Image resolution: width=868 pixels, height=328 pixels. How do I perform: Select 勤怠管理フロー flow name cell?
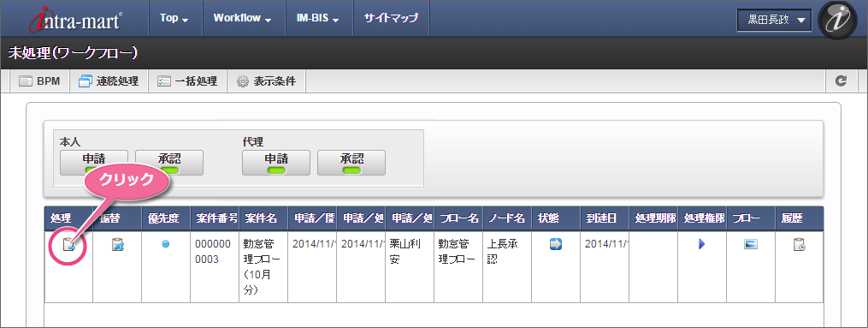(458, 267)
